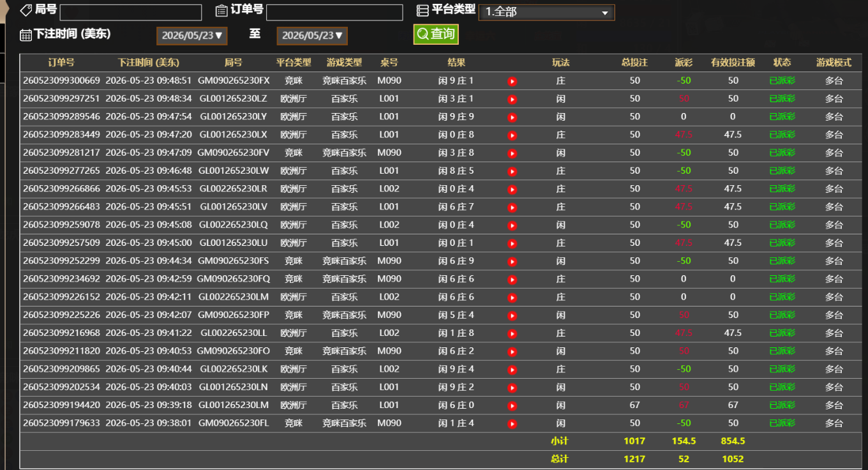The image size is (868, 470).
Task: Play replay for order 260523099259078
Action: click(x=512, y=225)
